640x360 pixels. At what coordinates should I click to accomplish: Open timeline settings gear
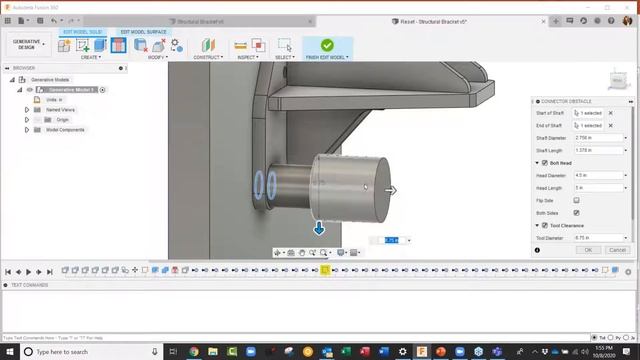[x=628, y=272]
